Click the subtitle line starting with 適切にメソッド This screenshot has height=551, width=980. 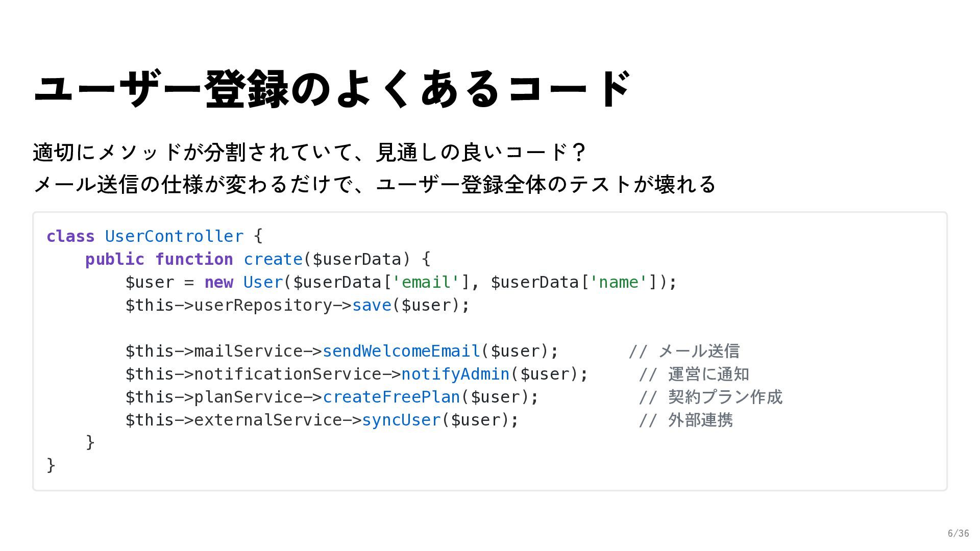pyautogui.click(x=309, y=153)
